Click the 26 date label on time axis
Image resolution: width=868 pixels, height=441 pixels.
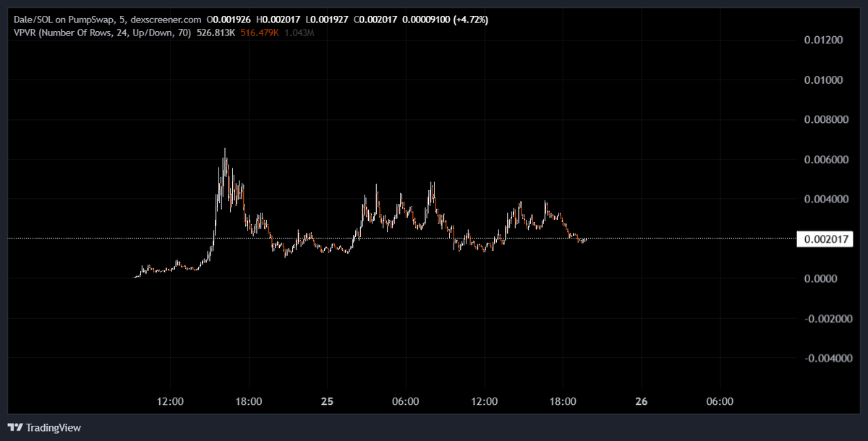(x=641, y=401)
